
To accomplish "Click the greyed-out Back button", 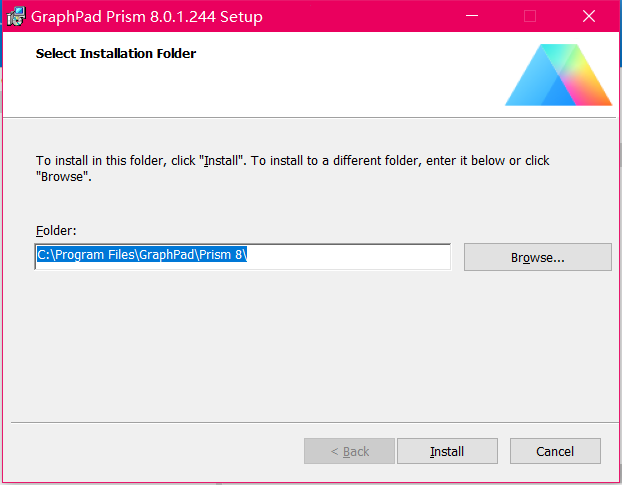I will pos(349,451).
